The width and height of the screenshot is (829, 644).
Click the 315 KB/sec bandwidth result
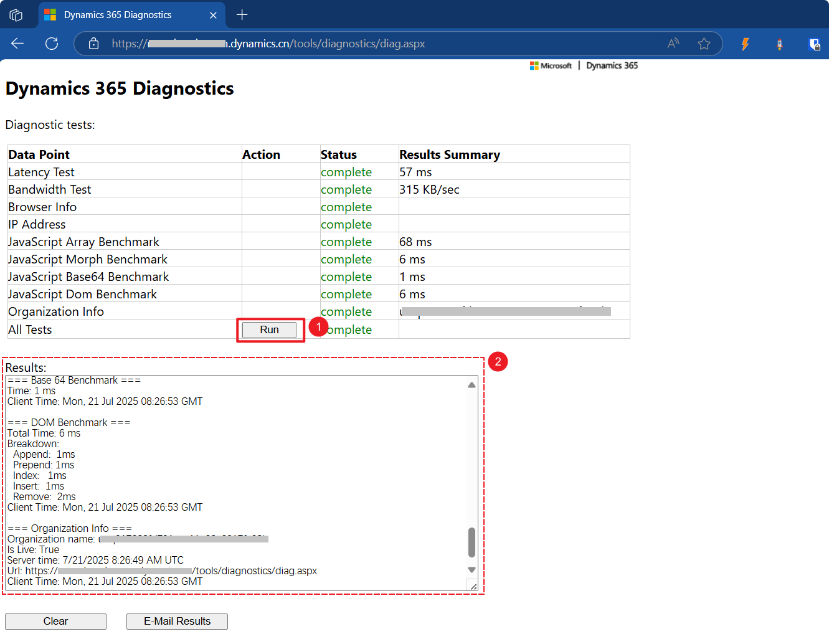429,189
